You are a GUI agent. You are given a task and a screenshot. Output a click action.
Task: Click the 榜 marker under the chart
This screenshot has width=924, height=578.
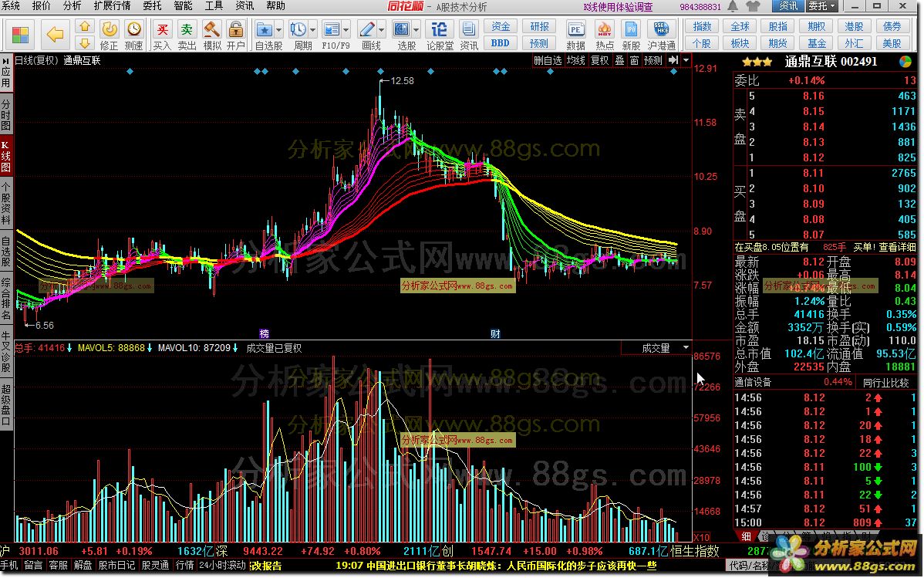pyautogui.click(x=264, y=334)
